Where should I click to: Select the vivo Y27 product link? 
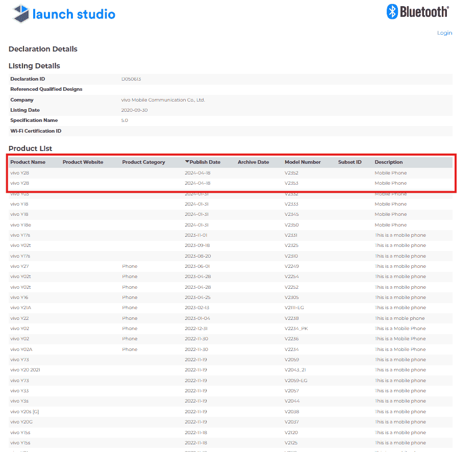(19, 266)
